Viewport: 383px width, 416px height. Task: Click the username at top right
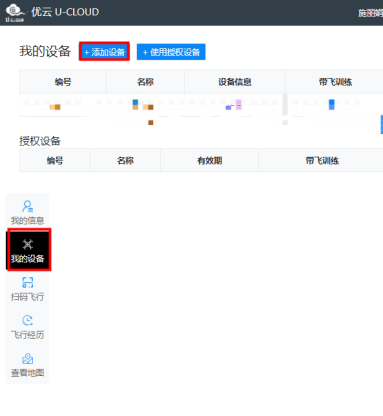pos(370,13)
